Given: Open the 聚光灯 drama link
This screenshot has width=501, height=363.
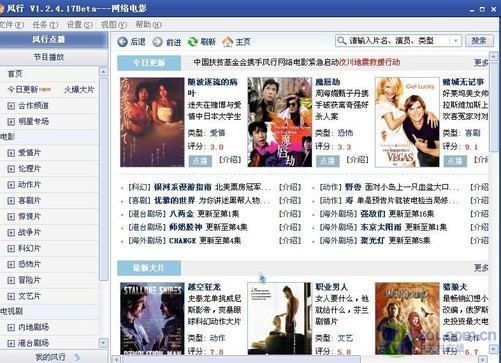Looking at the screenshot, I should [x=373, y=241].
